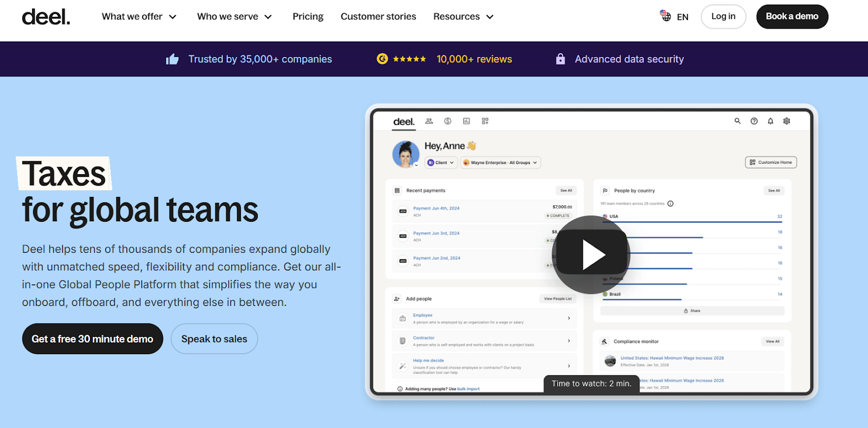Click Trusted by 35,000+ companies text
The image size is (868, 428).
click(260, 59)
